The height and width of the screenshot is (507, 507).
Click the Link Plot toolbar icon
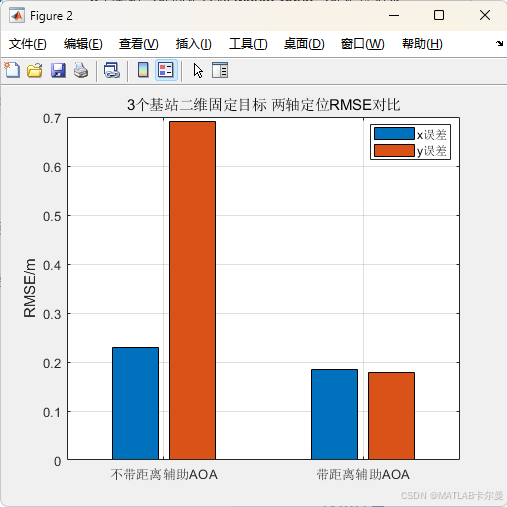[x=112, y=70]
